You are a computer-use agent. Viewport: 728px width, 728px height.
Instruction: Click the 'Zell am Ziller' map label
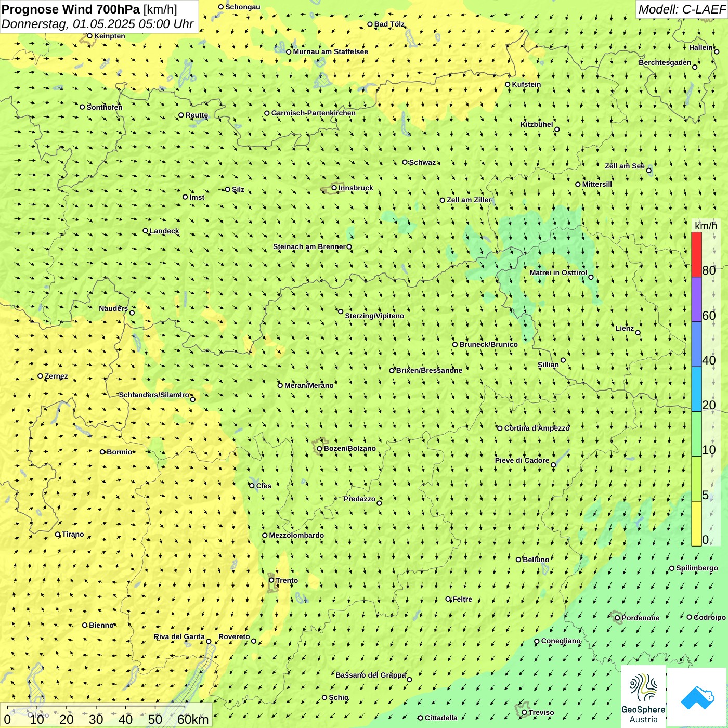(469, 200)
